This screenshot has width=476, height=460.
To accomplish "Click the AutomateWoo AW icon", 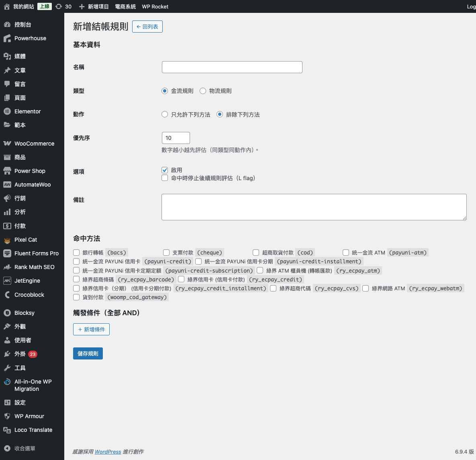I will click(x=7, y=185).
